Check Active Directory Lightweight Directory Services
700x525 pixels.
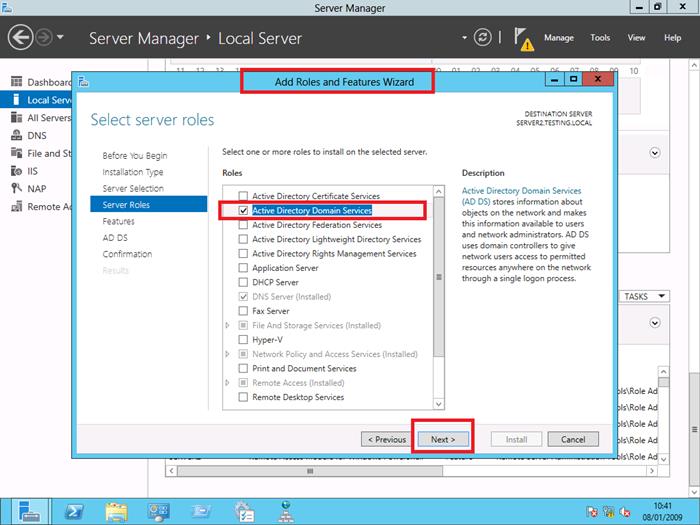click(x=243, y=239)
